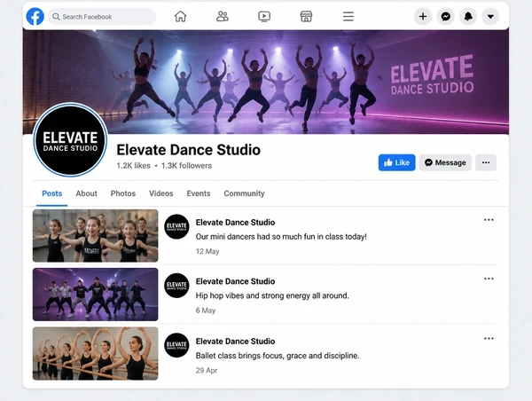
Task: Click the cover photo of dancers
Action: point(266,82)
